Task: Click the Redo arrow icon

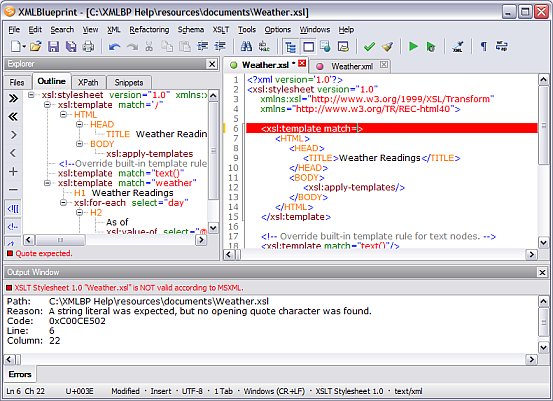Action: [x=132, y=47]
